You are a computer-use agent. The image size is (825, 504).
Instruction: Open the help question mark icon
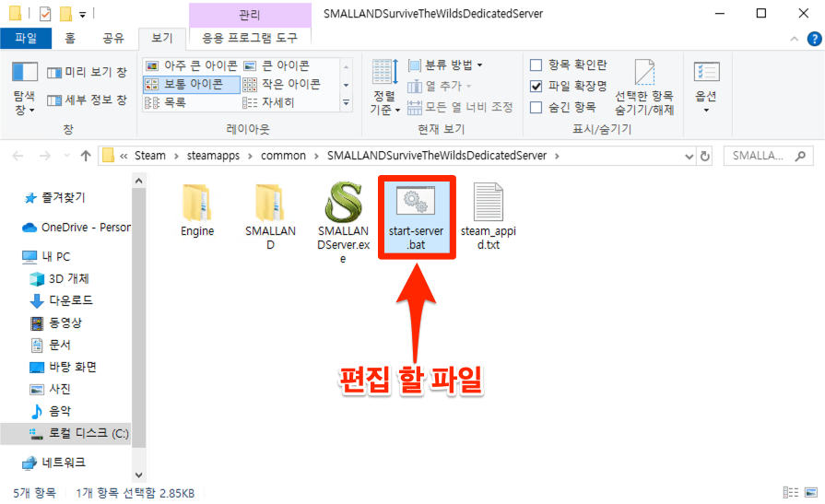pos(814,39)
